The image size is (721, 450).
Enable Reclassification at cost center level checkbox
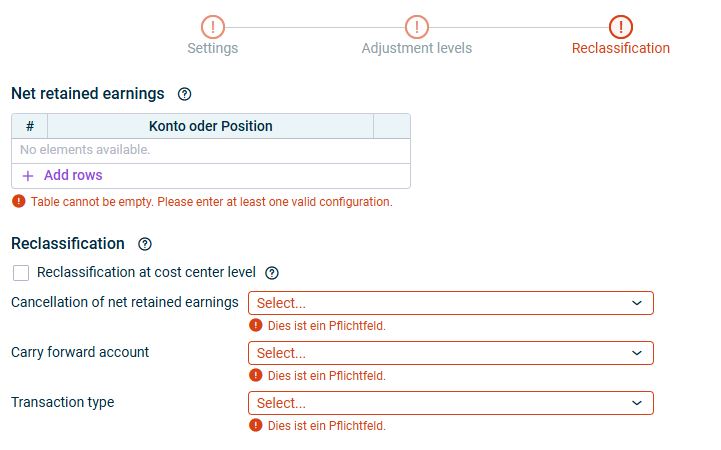(x=21, y=273)
